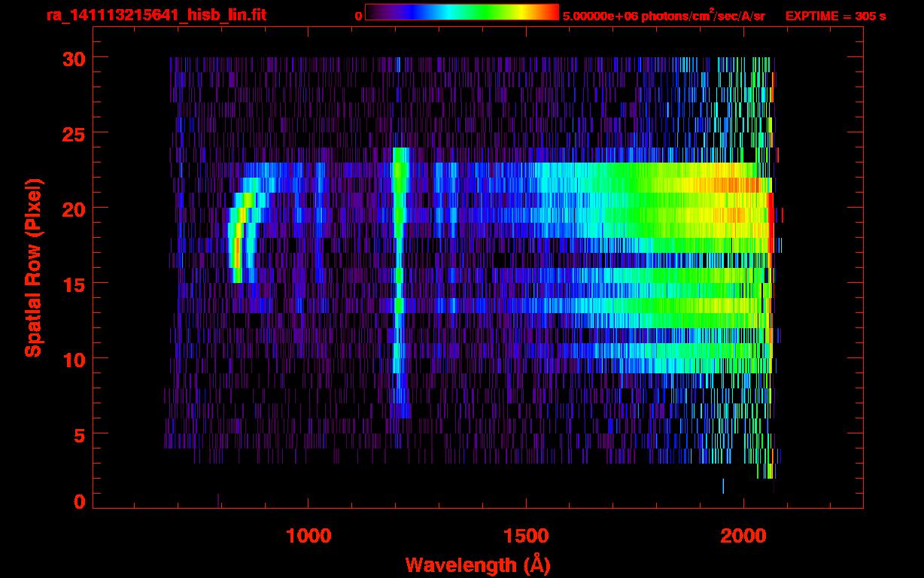924x578 pixels.
Task: Click the EXPTIME = 305 s text
Action: pos(835,16)
